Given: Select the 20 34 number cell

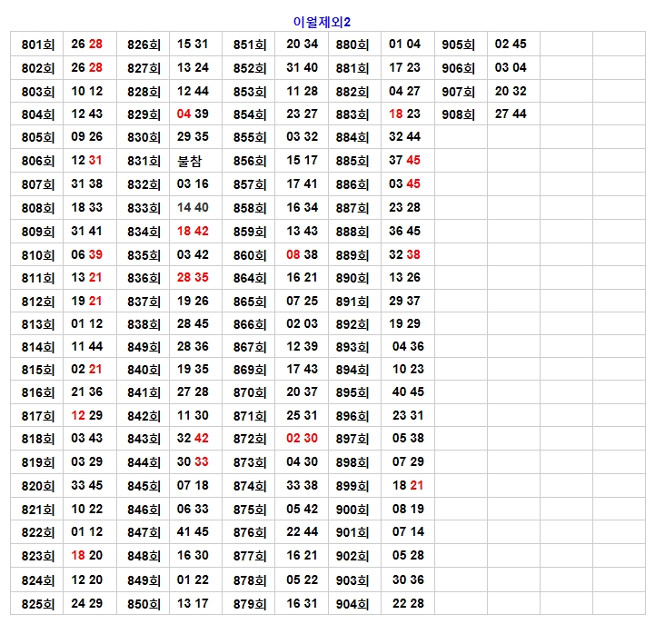Looking at the screenshot, I should 302,45.
